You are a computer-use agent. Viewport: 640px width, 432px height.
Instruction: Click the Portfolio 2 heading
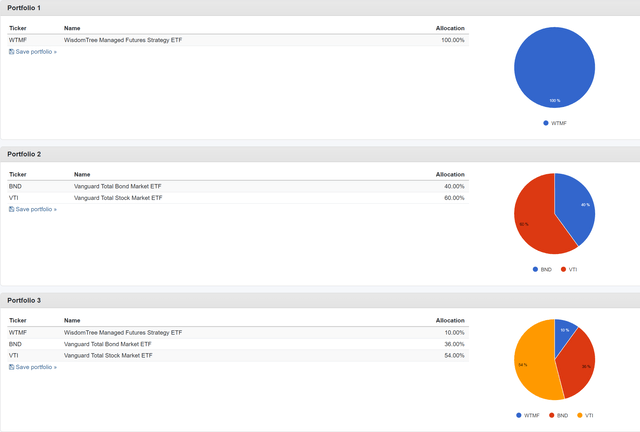tap(24, 154)
